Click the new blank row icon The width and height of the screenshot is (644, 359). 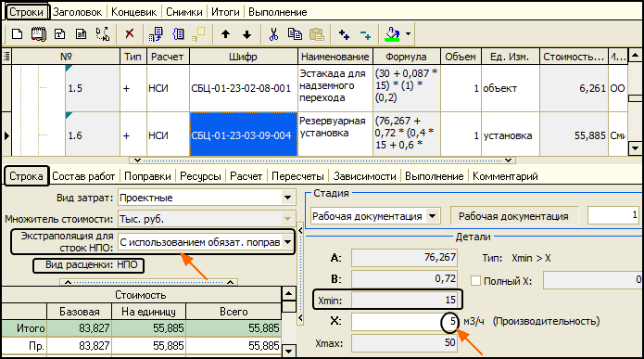click(x=17, y=34)
